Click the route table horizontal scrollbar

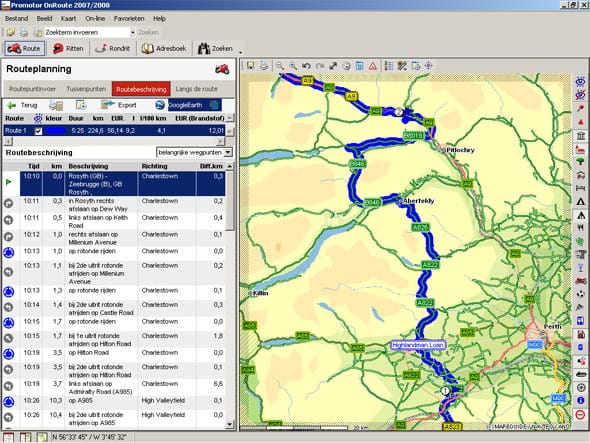click(x=114, y=141)
